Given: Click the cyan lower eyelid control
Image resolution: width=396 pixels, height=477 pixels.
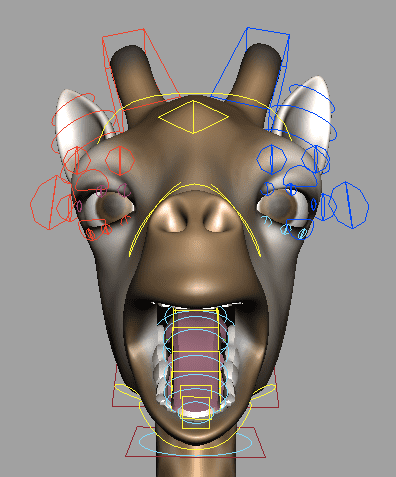Looking at the screenshot, I should coord(286,229).
